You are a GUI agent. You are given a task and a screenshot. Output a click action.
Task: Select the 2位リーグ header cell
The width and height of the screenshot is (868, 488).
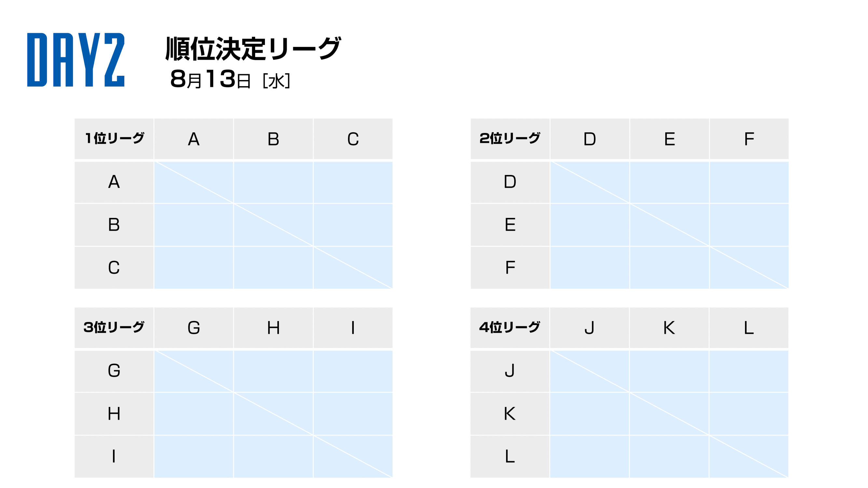[x=510, y=139]
